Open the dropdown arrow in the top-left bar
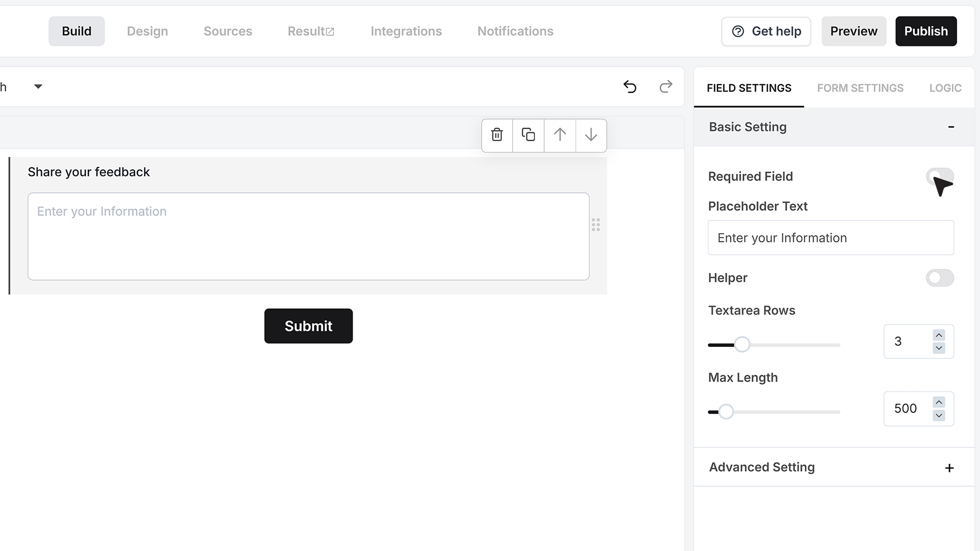The height and width of the screenshot is (551, 980). pyautogui.click(x=38, y=87)
